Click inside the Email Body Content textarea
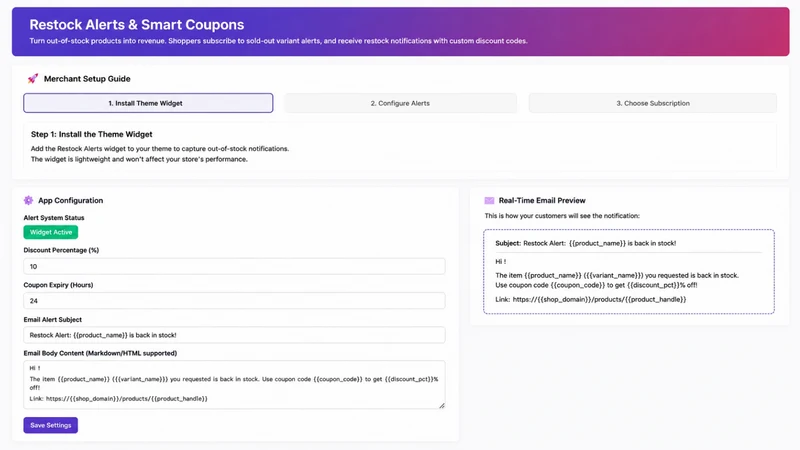Viewport: 800px width, 450px height. [234, 385]
